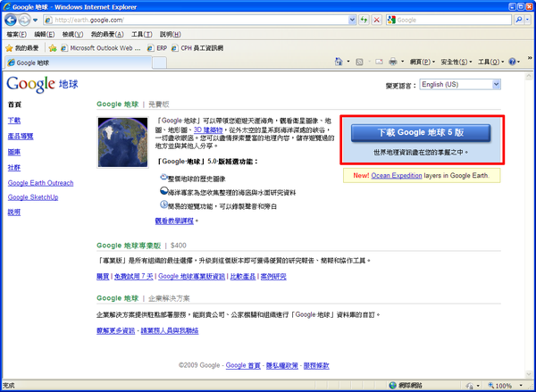Viewport: 536px width, 392px height.
Task: Open the 編輯(E) menu
Action: coord(45,34)
